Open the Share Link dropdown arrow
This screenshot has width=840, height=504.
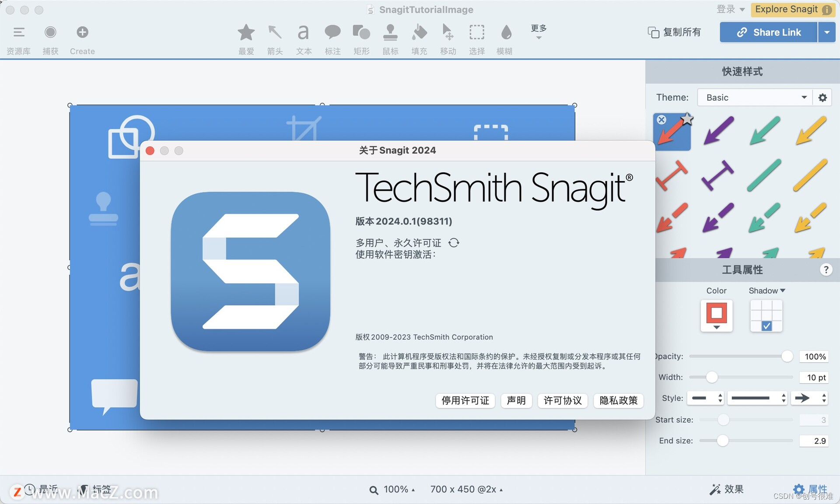click(826, 32)
